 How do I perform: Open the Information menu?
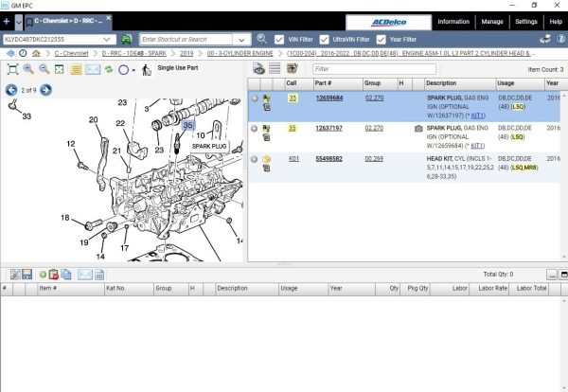(x=453, y=20)
